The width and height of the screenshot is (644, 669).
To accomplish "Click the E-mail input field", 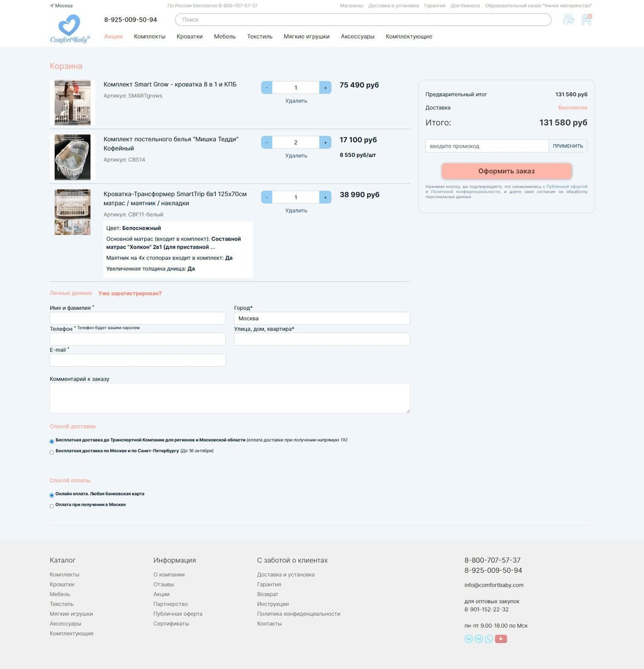I will (137, 360).
